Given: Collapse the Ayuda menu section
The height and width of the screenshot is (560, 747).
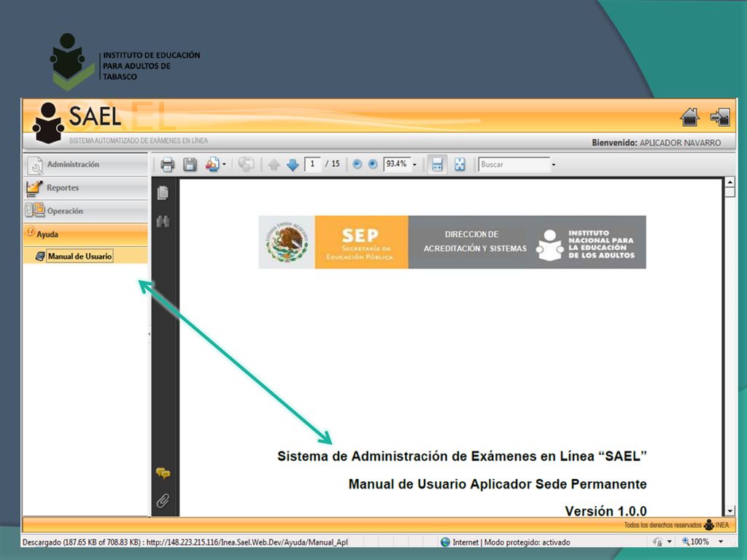Looking at the screenshot, I should [85, 234].
